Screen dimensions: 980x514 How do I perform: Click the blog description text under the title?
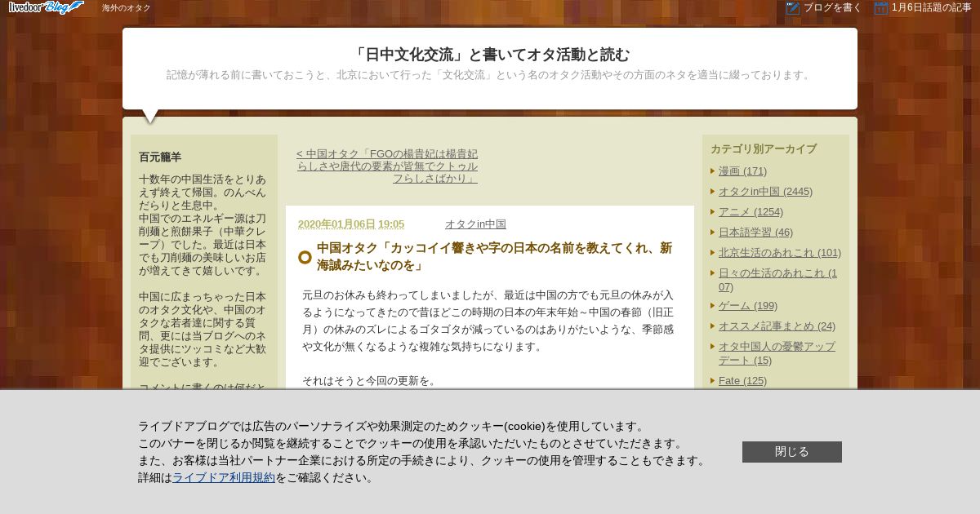(x=490, y=75)
